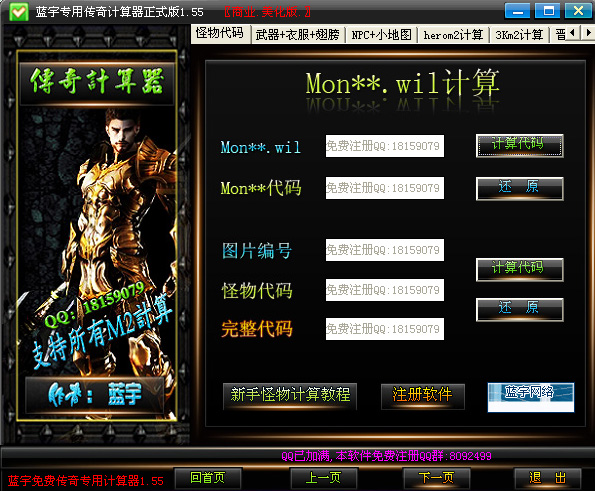Go to the herom2计算 tab

453,35
